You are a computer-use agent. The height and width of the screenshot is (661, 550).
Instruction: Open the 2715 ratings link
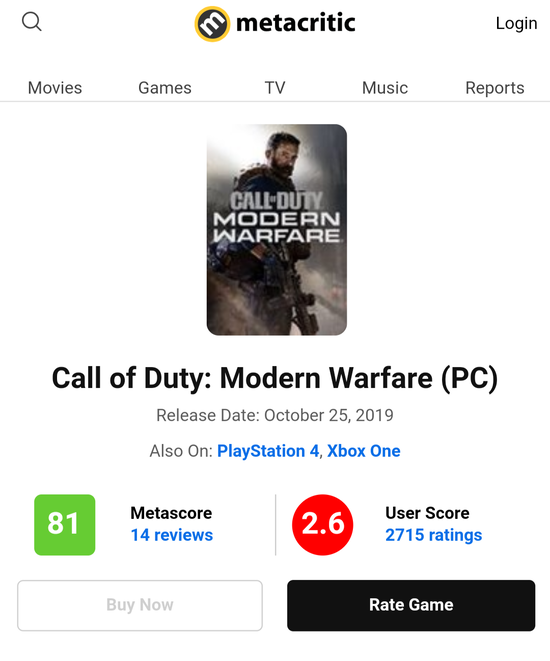click(x=433, y=535)
